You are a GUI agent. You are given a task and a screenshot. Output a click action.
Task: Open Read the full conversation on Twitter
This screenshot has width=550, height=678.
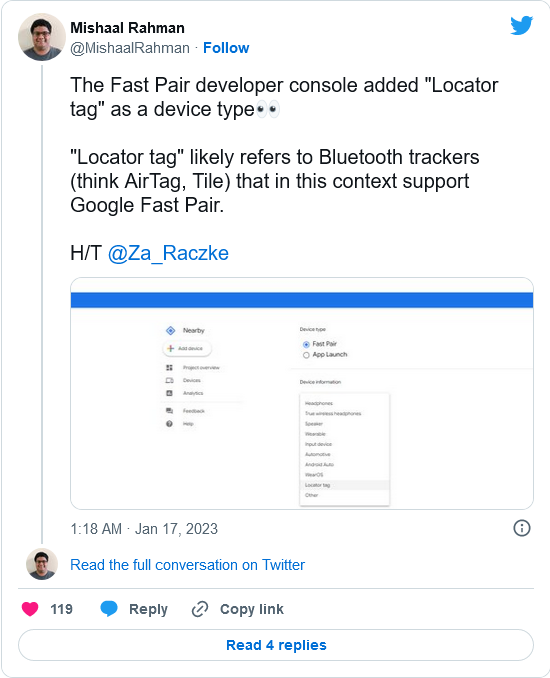click(187, 565)
